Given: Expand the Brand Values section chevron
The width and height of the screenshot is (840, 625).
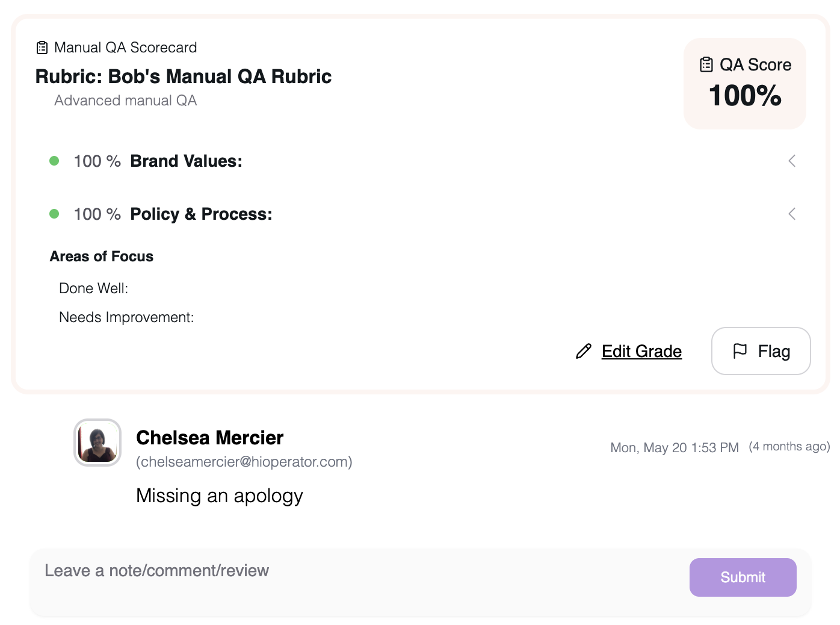Looking at the screenshot, I should 792,161.
